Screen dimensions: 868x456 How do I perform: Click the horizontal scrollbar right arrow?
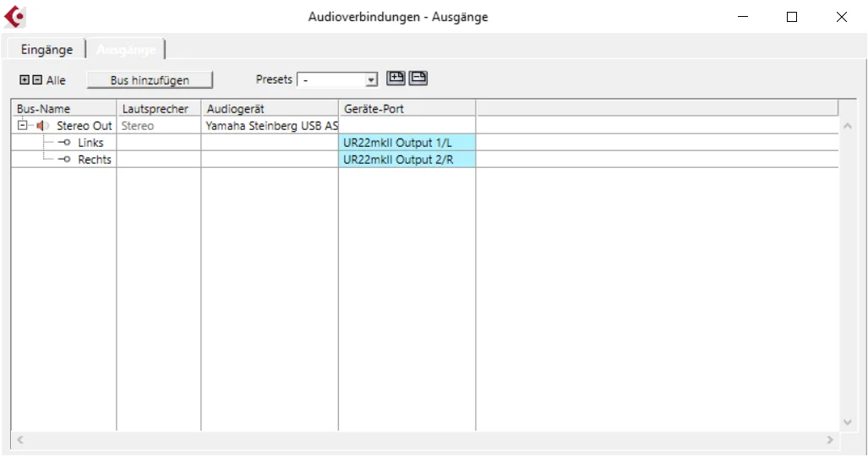pyautogui.click(x=830, y=440)
